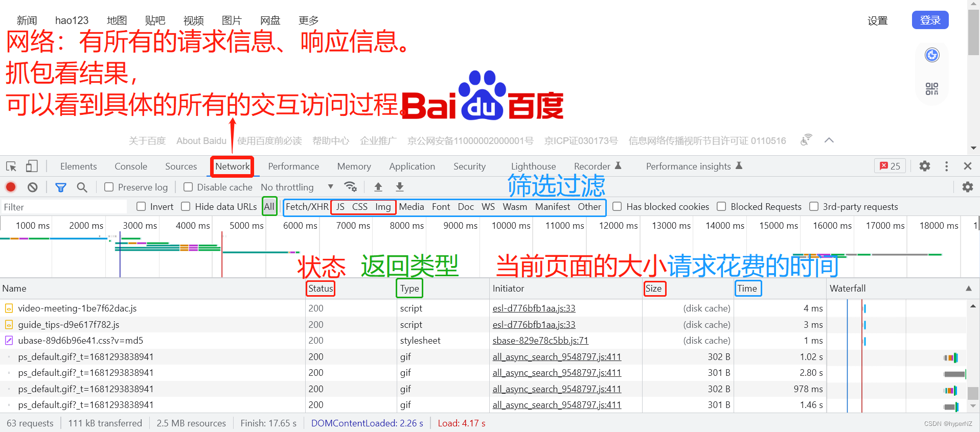Collapse Baidu footer with chevron-up
980x432 pixels.
click(829, 140)
